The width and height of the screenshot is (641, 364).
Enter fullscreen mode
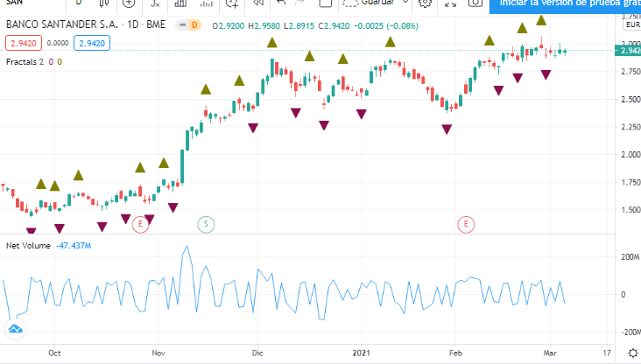(450, 3)
